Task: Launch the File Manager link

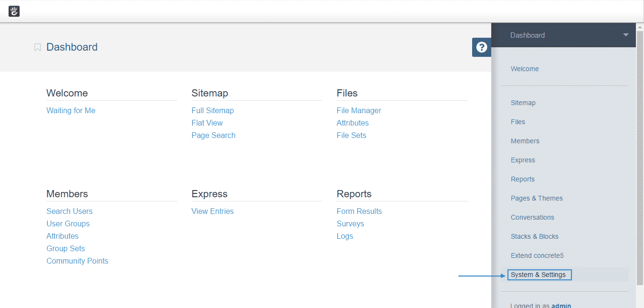Action: click(x=359, y=110)
